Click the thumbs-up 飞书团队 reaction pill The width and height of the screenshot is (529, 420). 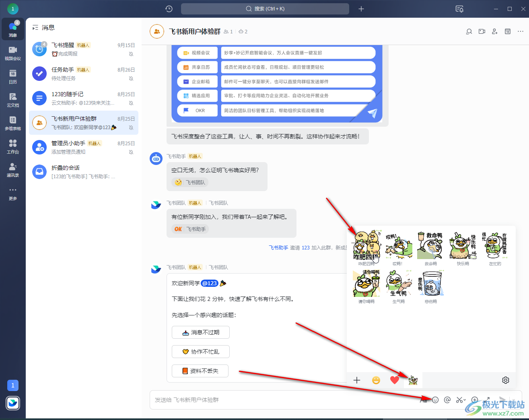pos(190,182)
